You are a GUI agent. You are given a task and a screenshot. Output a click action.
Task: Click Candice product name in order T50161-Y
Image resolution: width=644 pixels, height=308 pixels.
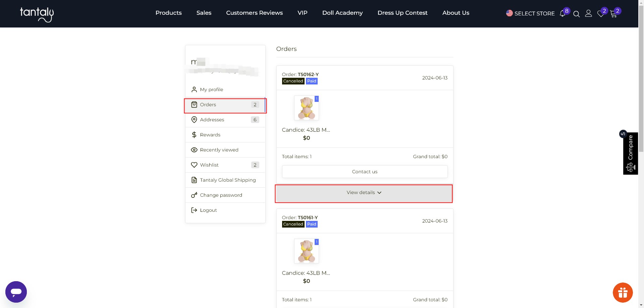pyautogui.click(x=306, y=273)
